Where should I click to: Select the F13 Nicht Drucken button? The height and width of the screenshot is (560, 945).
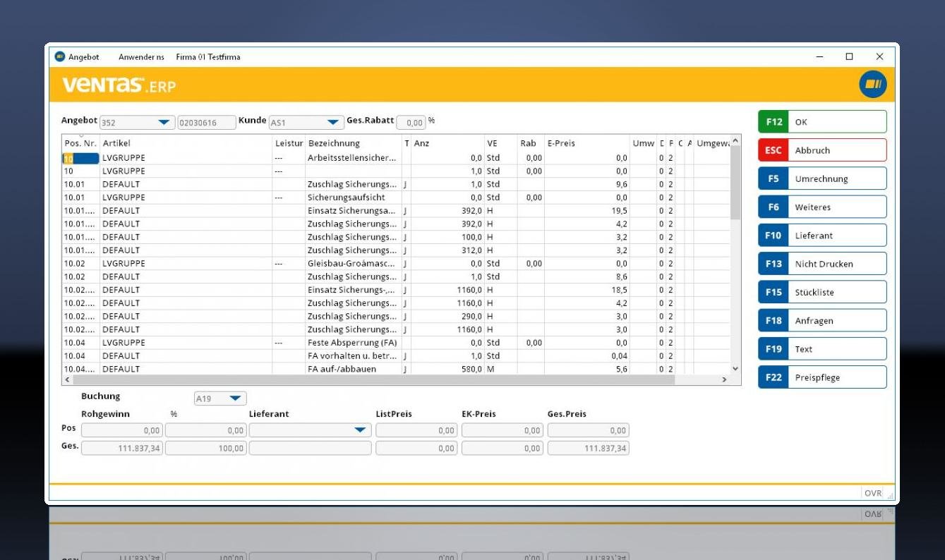822,264
